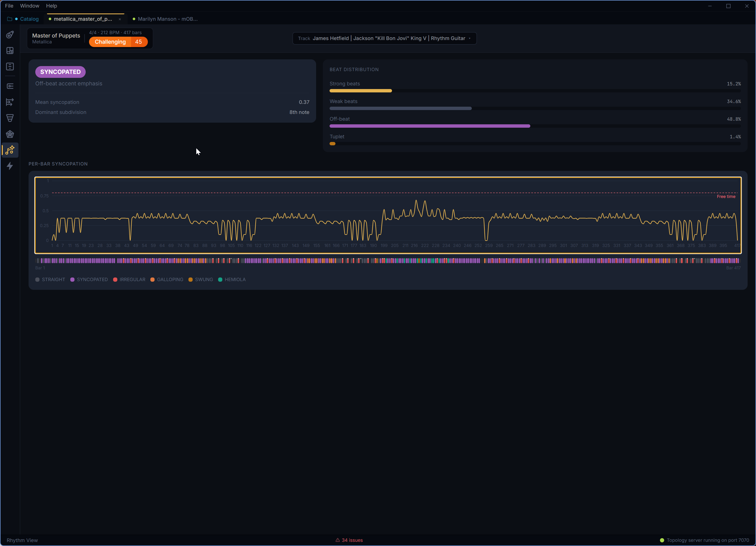Toggle STRAIGHT legend entry
Screen dimensions: 756x546
pyautogui.click(x=50, y=279)
